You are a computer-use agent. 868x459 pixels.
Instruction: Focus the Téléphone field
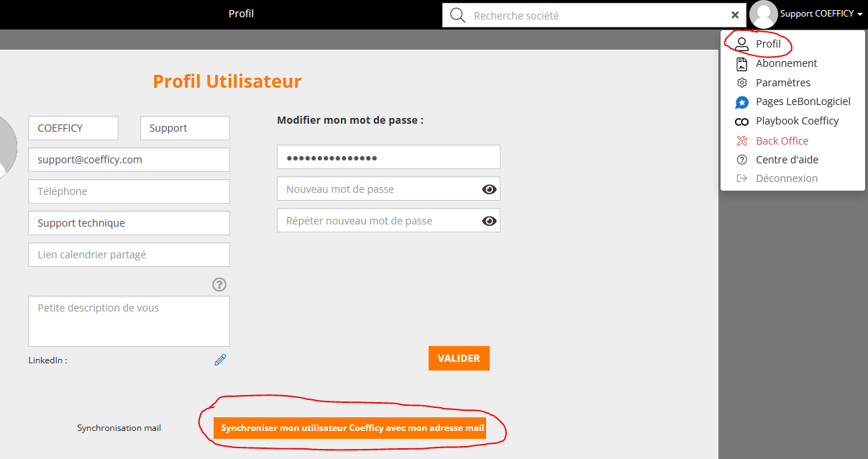tap(129, 191)
